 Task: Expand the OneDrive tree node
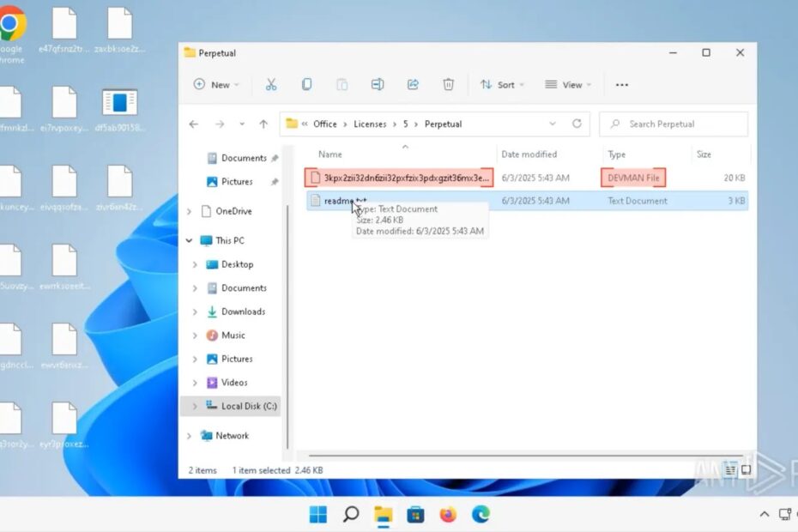click(x=190, y=211)
